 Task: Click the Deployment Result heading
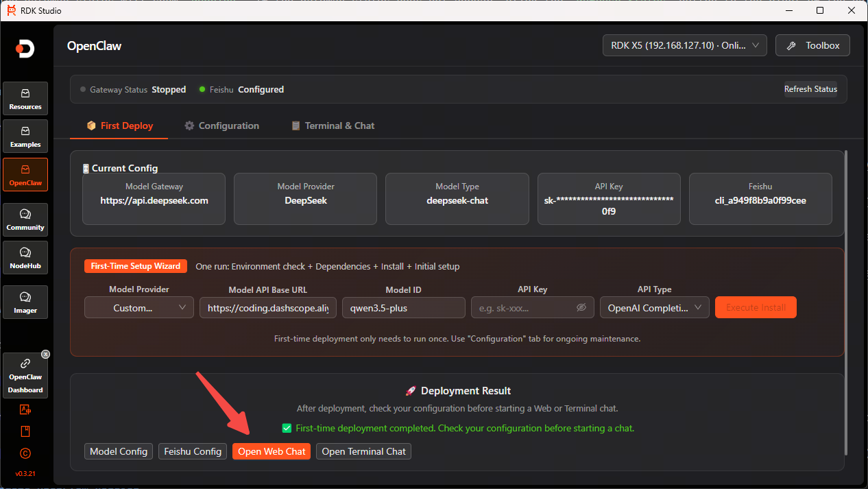click(458, 391)
